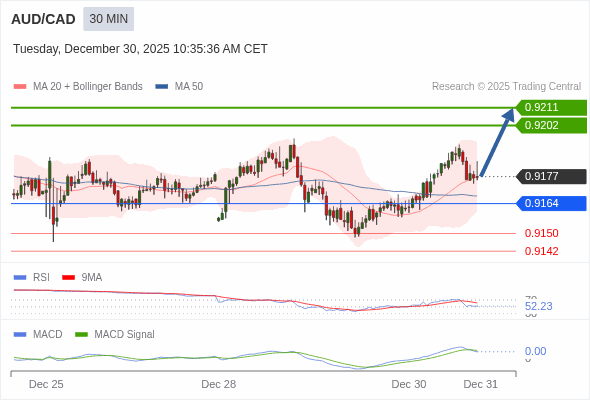Click the 9MA legend label

point(92,278)
